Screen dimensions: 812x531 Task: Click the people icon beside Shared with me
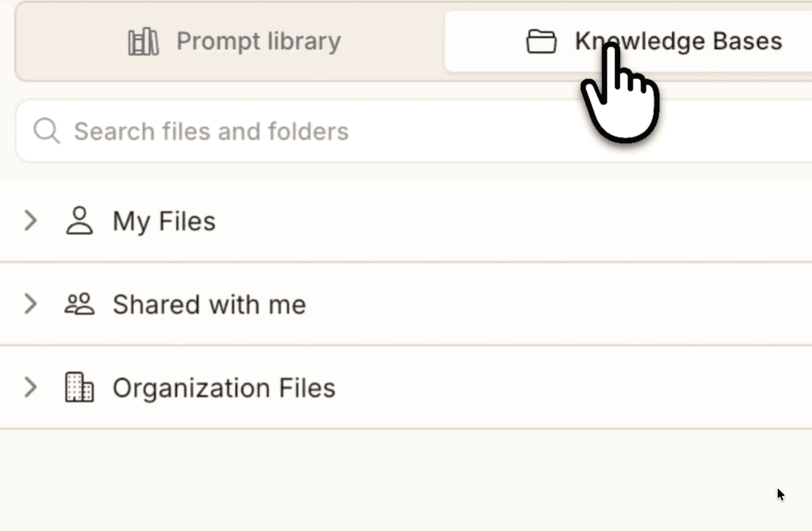(80, 304)
